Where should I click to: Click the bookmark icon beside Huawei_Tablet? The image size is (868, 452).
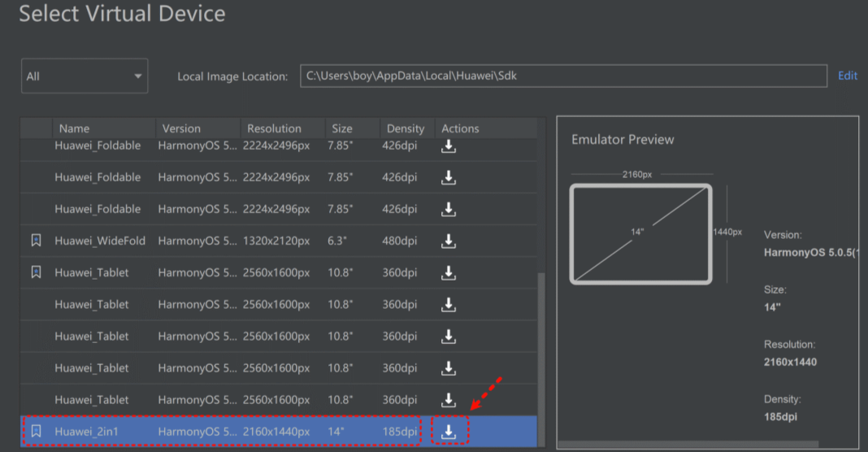[36, 272]
